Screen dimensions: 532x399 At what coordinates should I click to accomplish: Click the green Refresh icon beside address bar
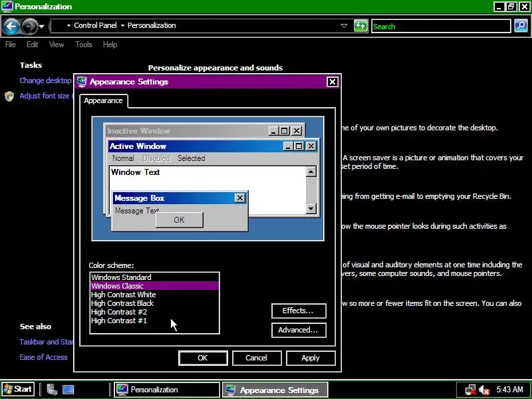point(360,26)
